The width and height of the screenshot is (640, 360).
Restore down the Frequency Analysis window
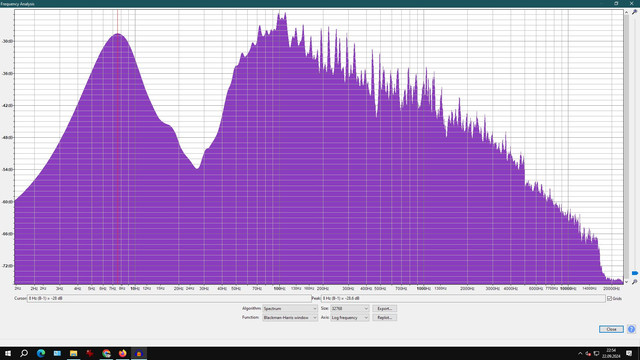(616, 3)
